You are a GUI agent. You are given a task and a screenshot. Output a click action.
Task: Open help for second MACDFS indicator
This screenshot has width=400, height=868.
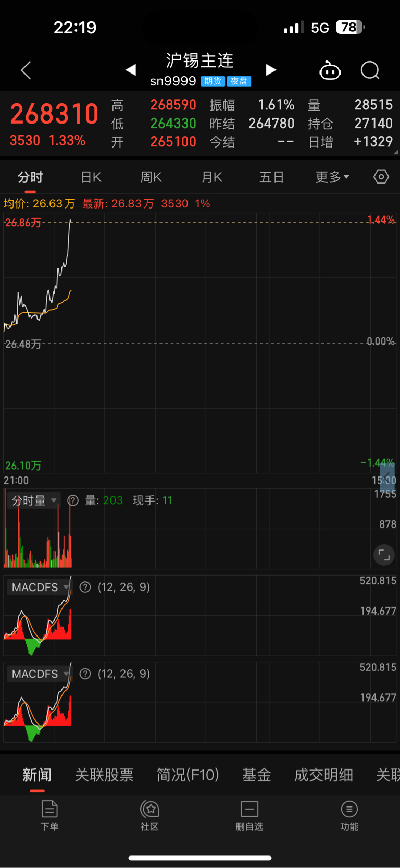click(x=85, y=674)
